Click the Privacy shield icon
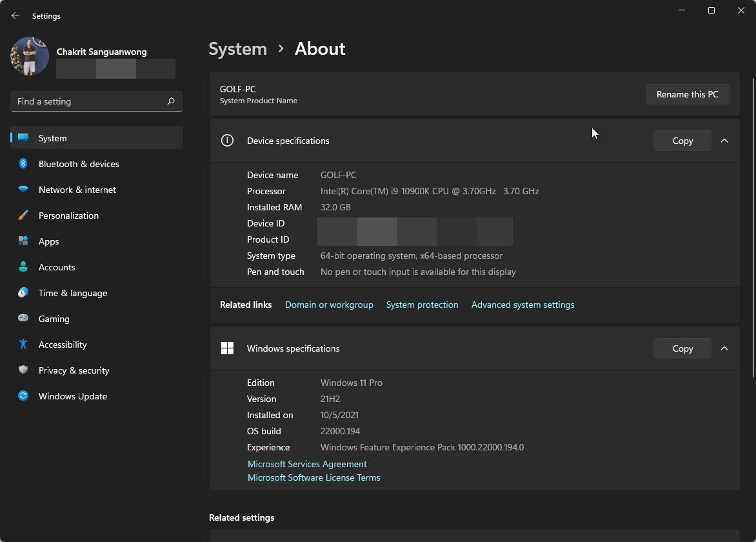 tap(23, 370)
